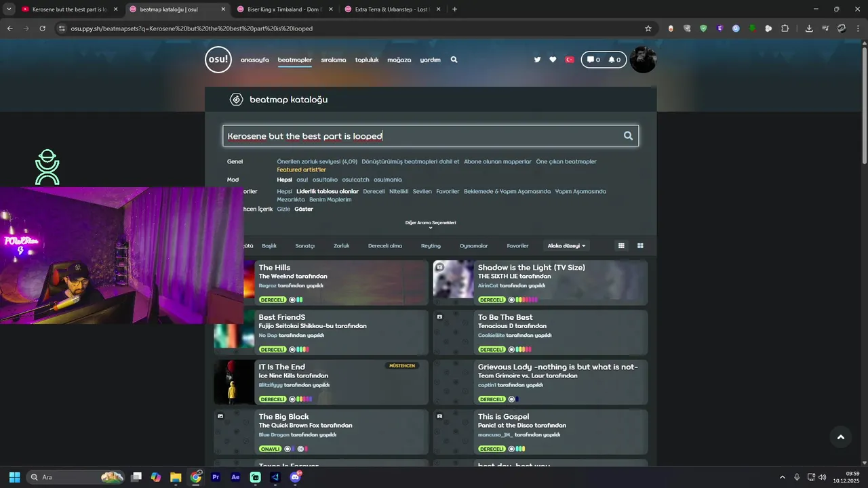Expand Diğer Arama Seçenekleri options
This screenshot has width=868, height=488.
(431, 224)
